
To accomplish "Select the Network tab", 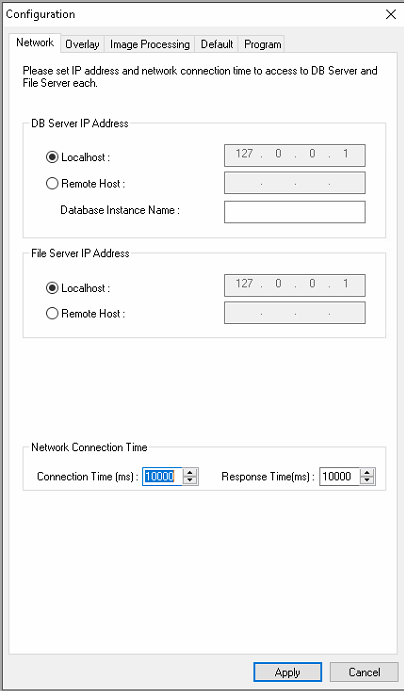I will 35,43.
